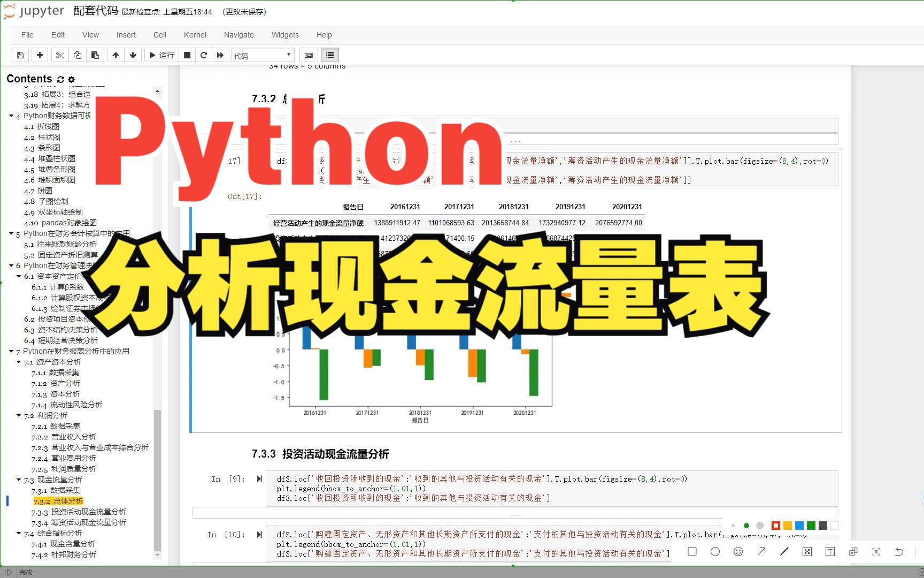The width and height of the screenshot is (924, 578).
Task: Go to 7.4.2 杜邦财务分析 in contents
Action: [64, 554]
